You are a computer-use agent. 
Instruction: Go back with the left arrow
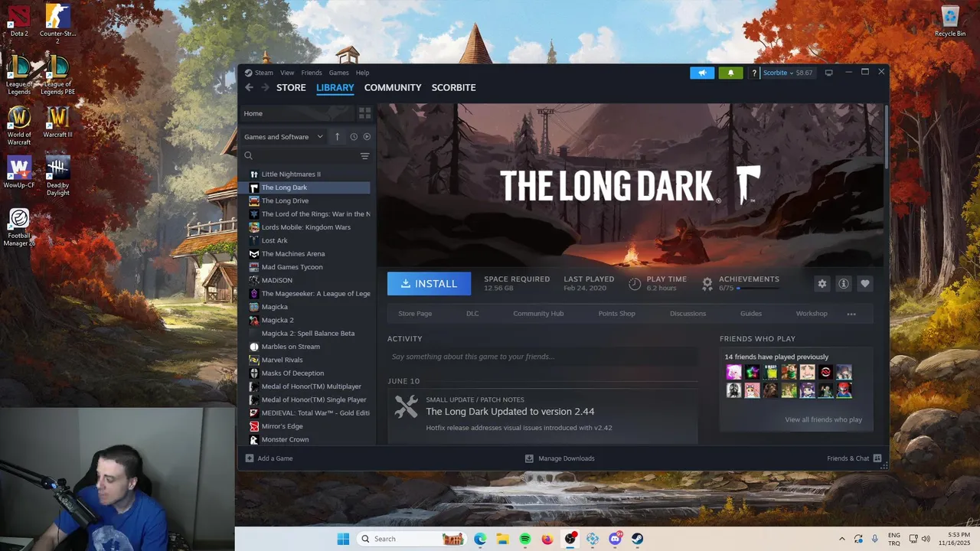(x=249, y=87)
